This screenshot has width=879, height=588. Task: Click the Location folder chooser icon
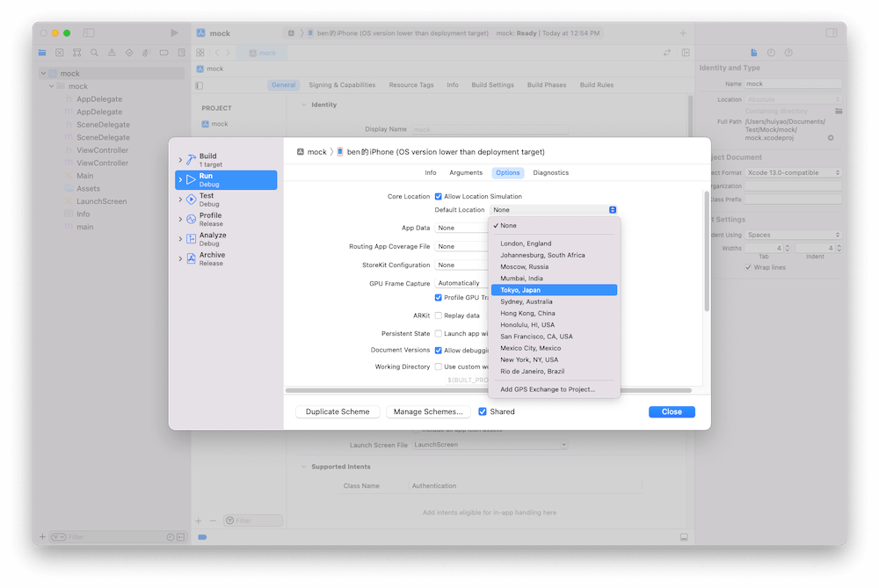coord(839,111)
